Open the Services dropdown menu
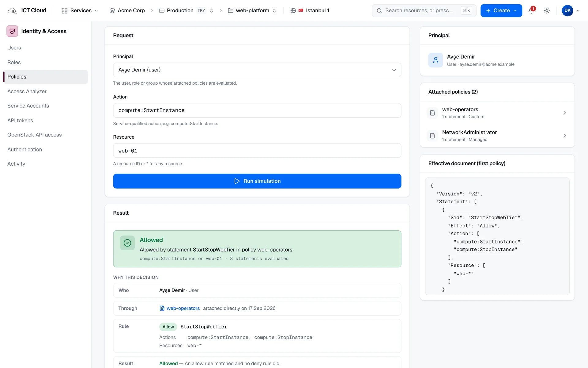This screenshot has width=588, height=368. 80,11
